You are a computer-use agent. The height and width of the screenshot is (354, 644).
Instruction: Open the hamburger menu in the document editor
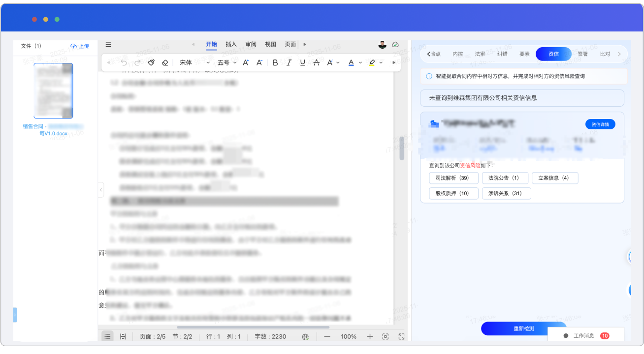[108, 44]
